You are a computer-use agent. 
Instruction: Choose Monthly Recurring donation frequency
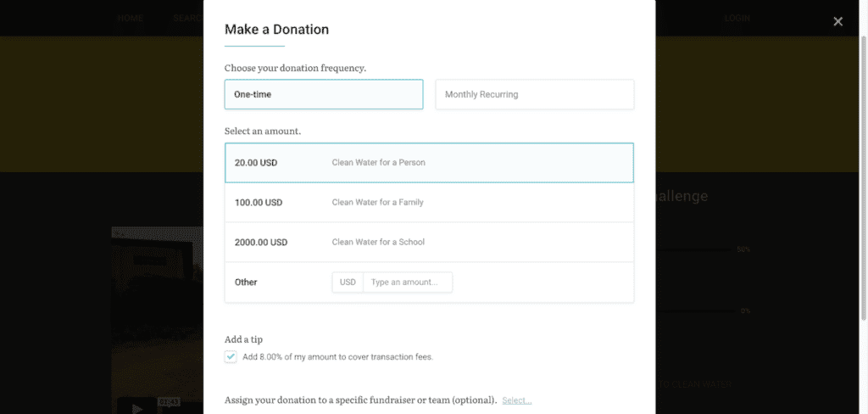click(x=535, y=94)
